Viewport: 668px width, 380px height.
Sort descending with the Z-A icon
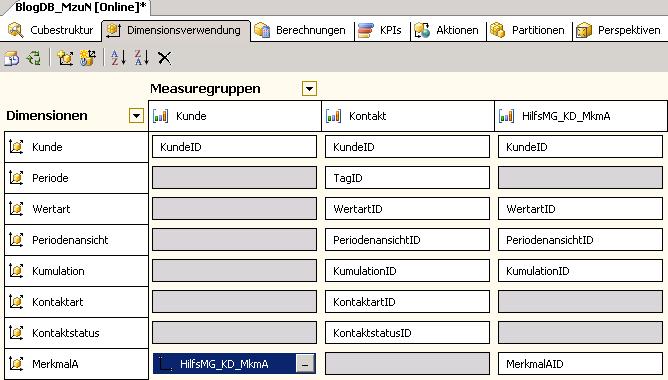[142, 58]
